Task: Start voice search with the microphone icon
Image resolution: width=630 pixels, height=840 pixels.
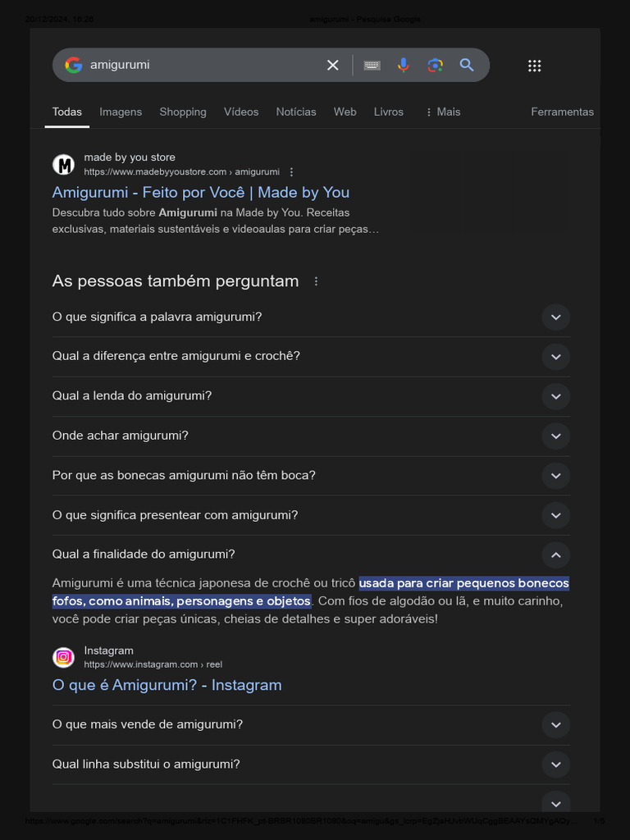Action: tap(404, 66)
